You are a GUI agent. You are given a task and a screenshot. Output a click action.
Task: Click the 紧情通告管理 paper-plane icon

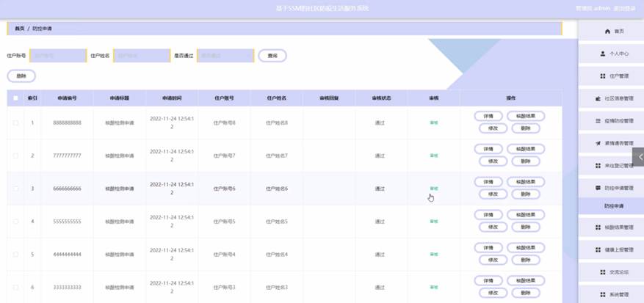(598, 143)
